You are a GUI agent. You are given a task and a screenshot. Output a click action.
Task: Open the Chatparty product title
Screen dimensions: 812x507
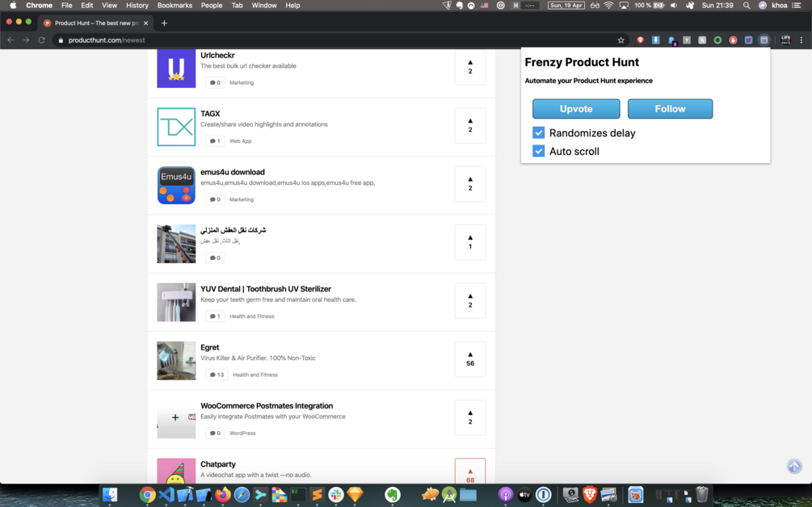click(218, 464)
